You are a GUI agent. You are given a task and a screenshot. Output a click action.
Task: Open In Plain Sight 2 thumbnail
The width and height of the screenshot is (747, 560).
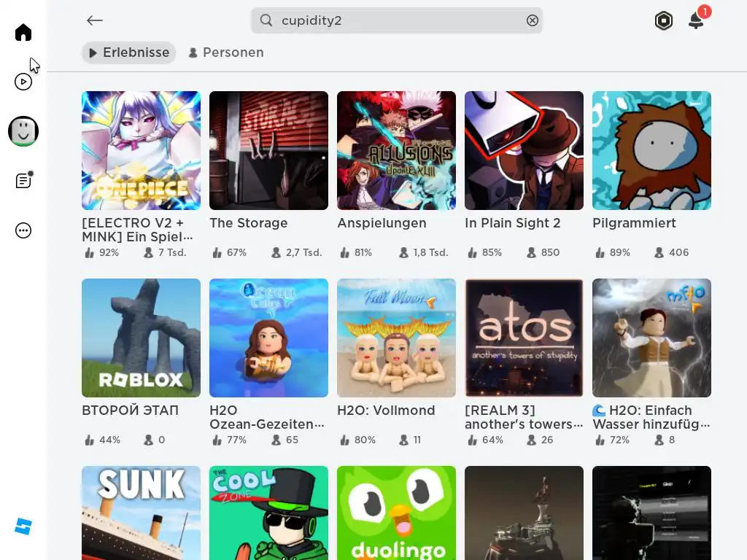pos(524,150)
